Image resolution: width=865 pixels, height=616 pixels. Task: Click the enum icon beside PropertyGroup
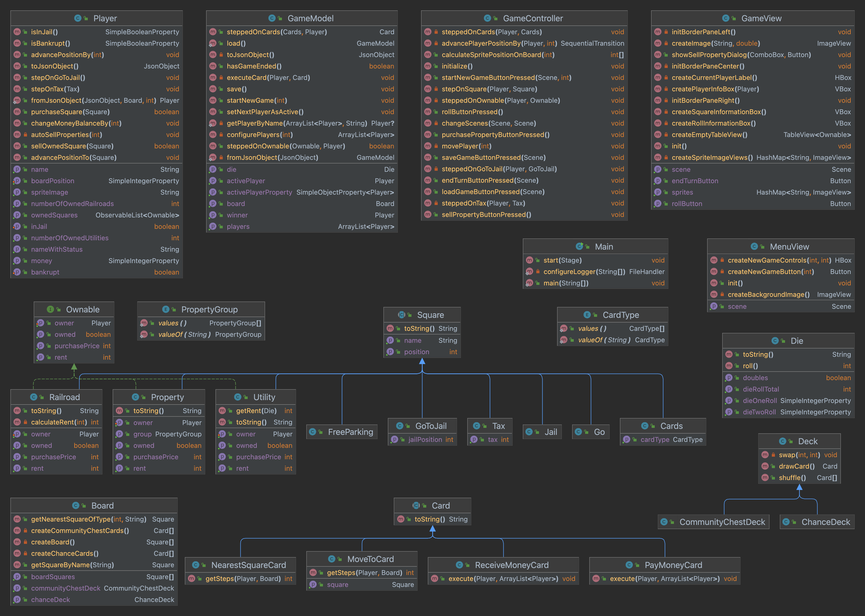pos(166,310)
